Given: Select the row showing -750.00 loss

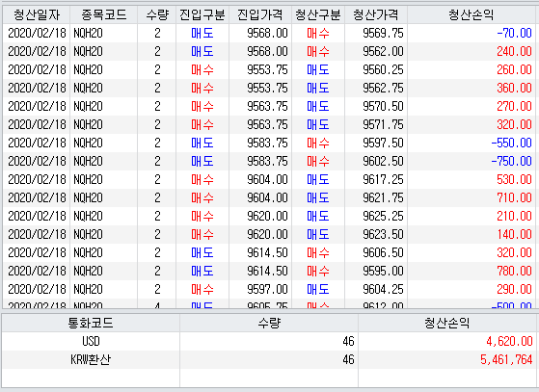Looking at the screenshot, I should (x=269, y=162).
